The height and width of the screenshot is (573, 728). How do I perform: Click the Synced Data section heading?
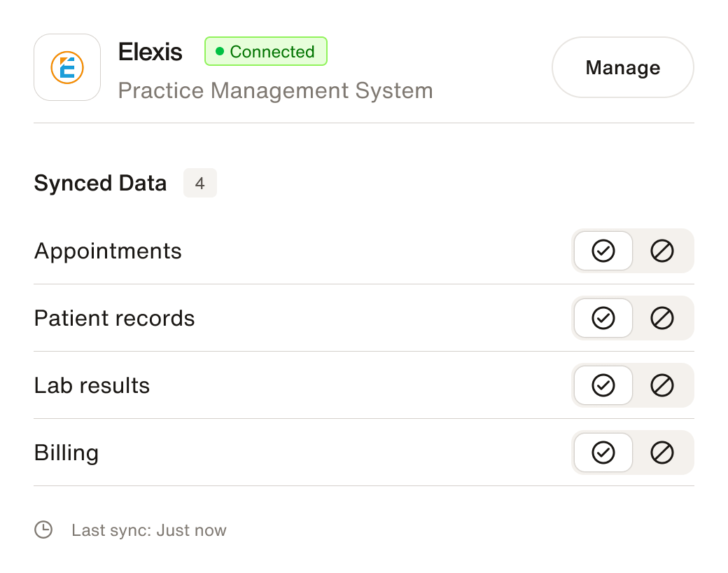click(100, 184)
